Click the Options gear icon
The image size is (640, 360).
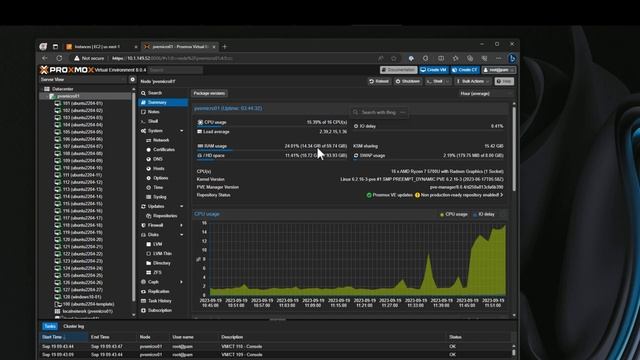coord(149,178)
